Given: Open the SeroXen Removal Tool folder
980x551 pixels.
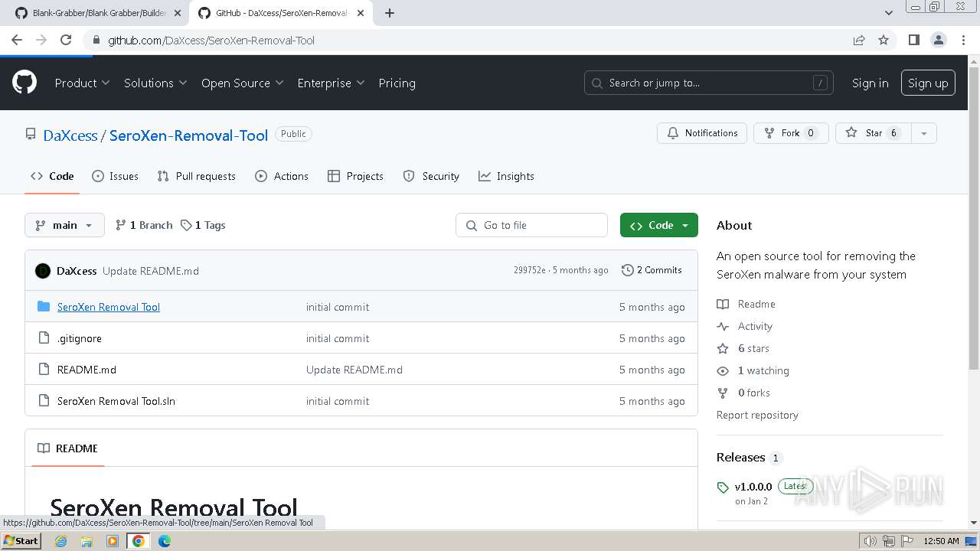Looking at the screenshot, I should point(109,307).
